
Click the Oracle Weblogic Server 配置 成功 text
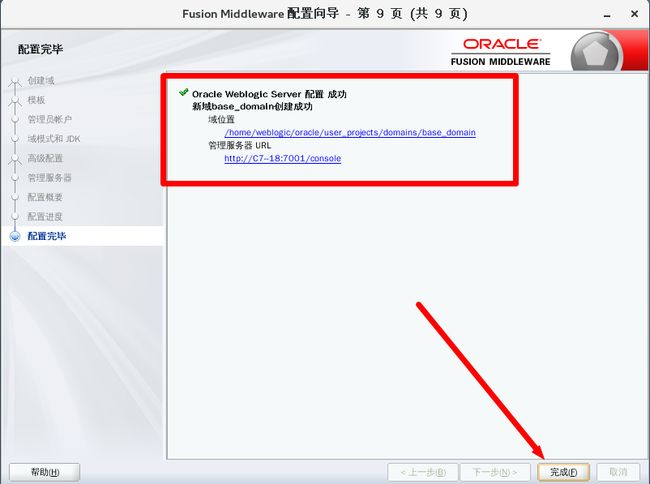(x=269, y=94)
